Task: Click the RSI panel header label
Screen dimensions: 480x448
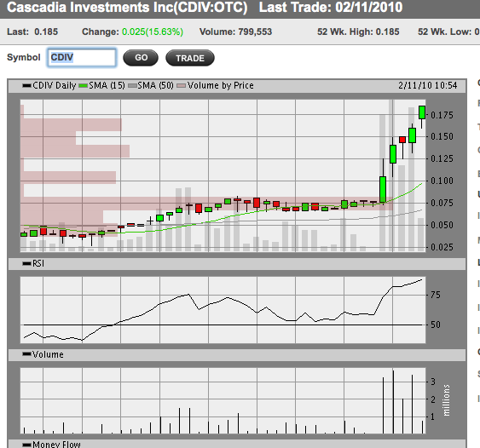Action: pyautogui.click(x=38, y=263)
